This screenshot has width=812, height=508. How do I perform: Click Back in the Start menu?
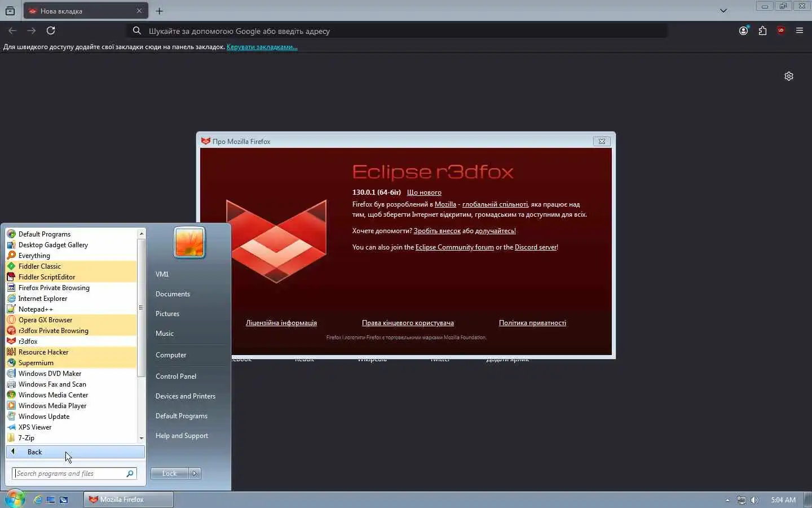pyautogui.click(x=76, y=452)
